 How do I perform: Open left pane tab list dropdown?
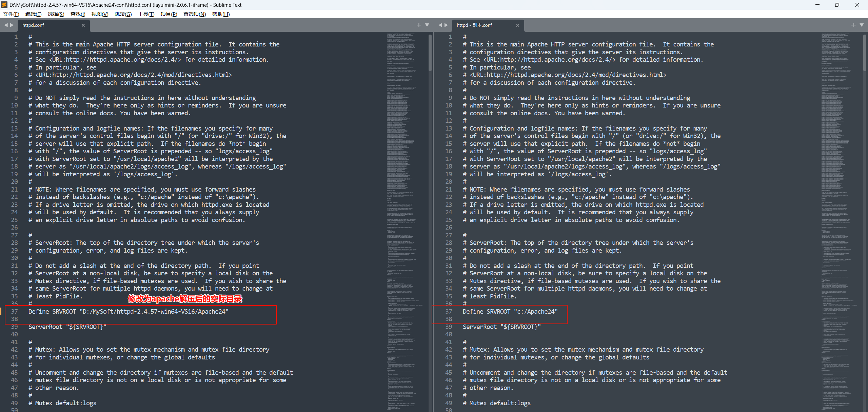[427, 25]
